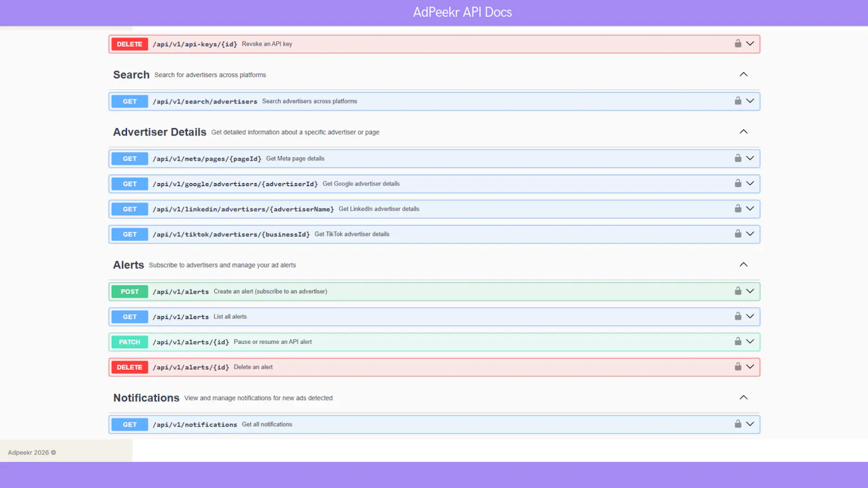
Task: Click lock icon on LinkedIn advertiser details row
Action: coord(738,209)
